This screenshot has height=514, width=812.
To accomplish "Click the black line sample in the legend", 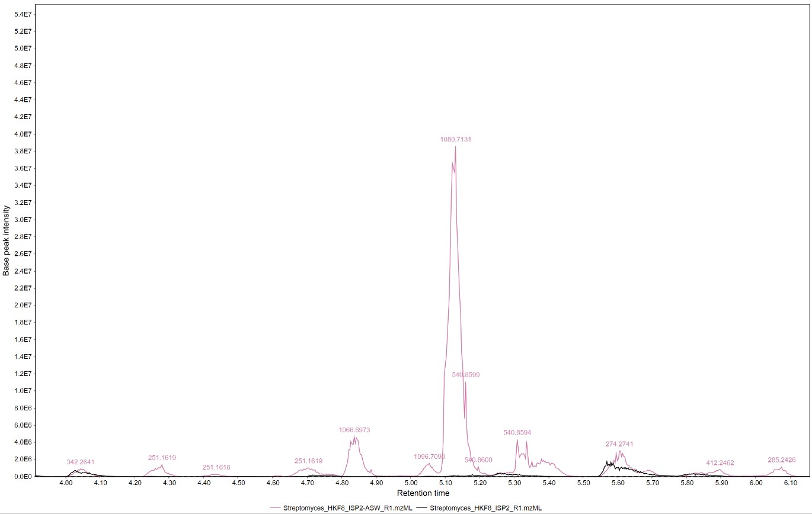I will pos(421,507).
